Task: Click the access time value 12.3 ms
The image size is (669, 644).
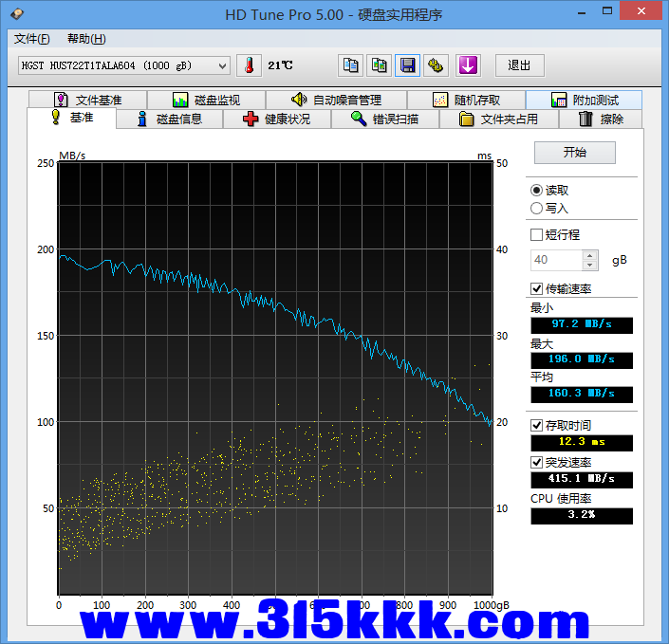Action: coord(582,443)
